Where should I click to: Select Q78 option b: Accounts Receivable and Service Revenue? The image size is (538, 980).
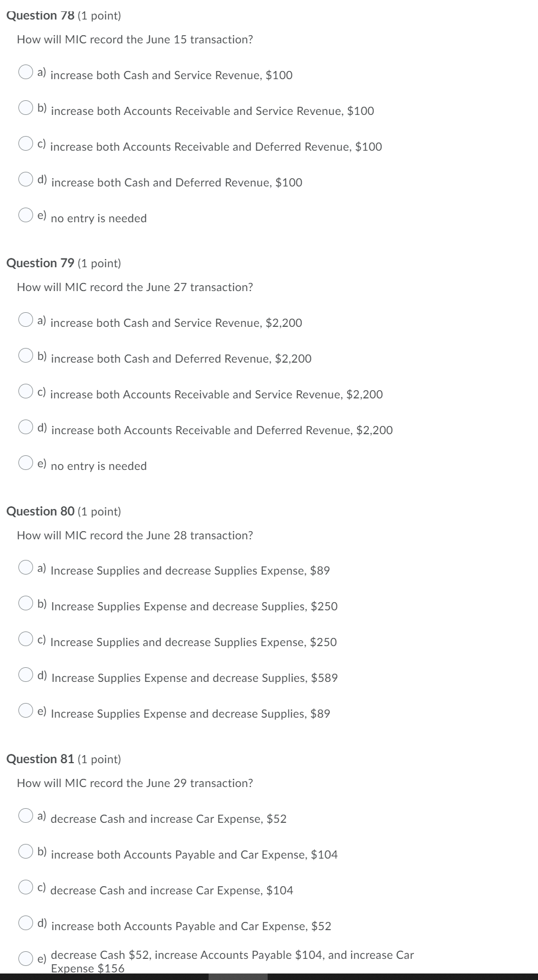[26, 108]
